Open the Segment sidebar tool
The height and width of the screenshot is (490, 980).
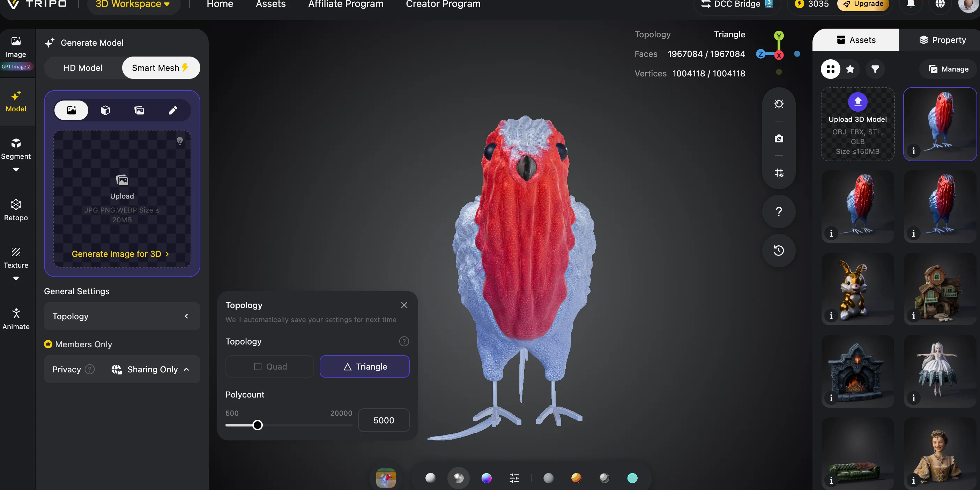(16, 149)
